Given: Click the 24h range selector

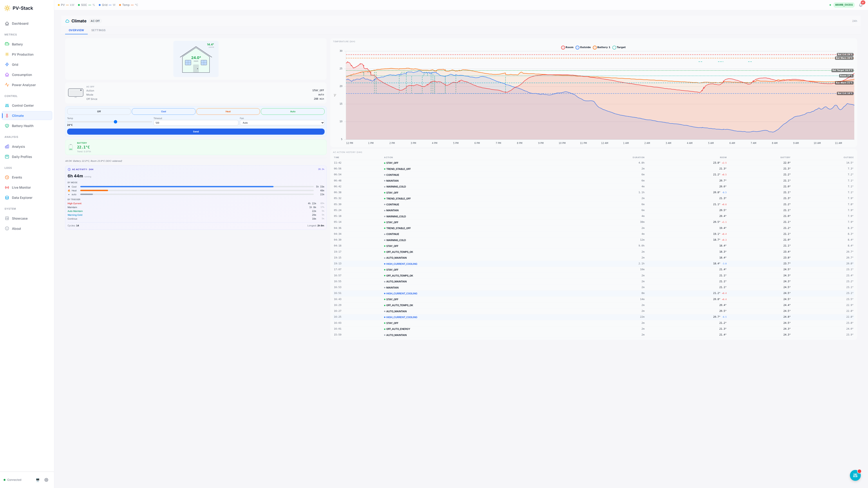Looking at the screenshot, I should [x=854, y=21].
